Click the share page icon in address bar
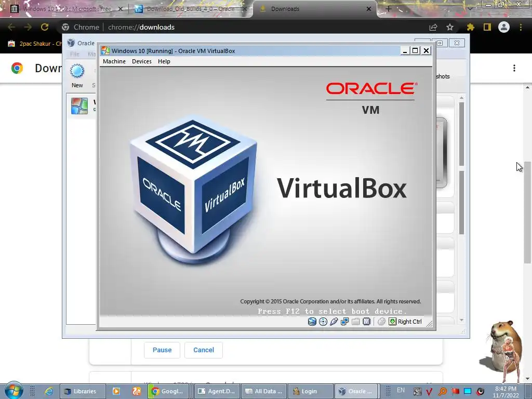The height and width of the screenshot is (399, 532). [433, 27]
